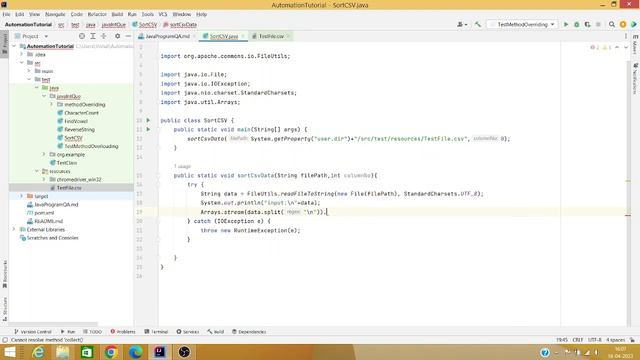Expand the chromedriver_win32 folder
This screenshot has width=640, height=360.
click(44, 179)
